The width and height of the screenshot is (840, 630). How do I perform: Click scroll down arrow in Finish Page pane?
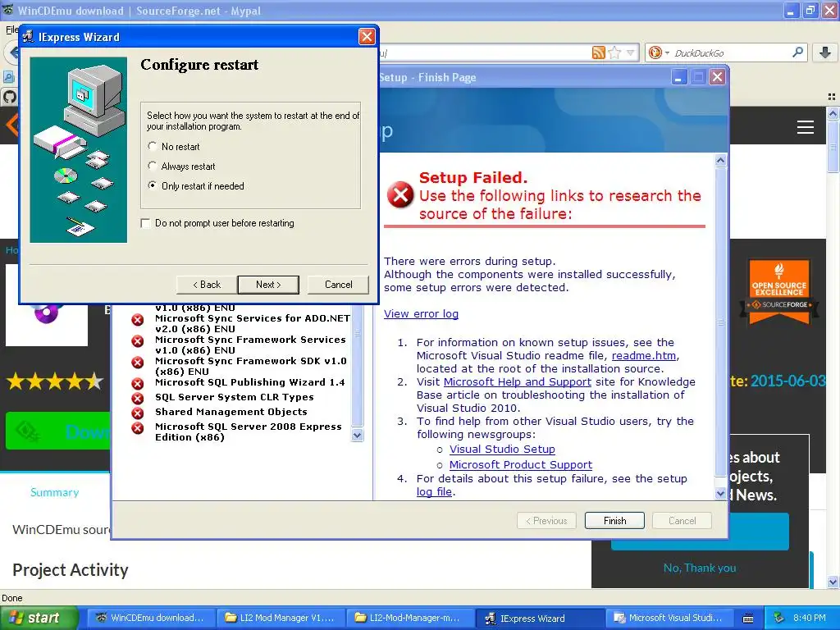(x=720, y=493)
